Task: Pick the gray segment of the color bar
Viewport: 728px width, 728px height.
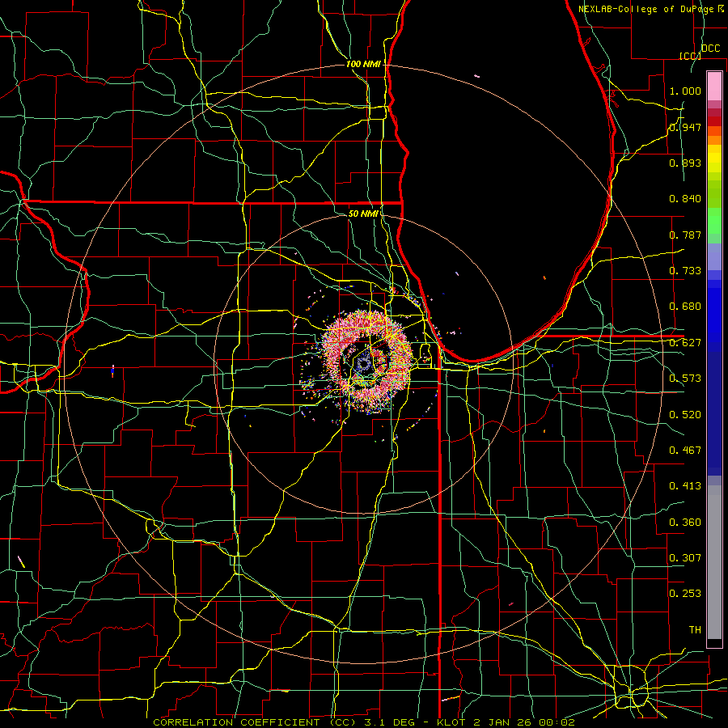Action: coord(714,562)
